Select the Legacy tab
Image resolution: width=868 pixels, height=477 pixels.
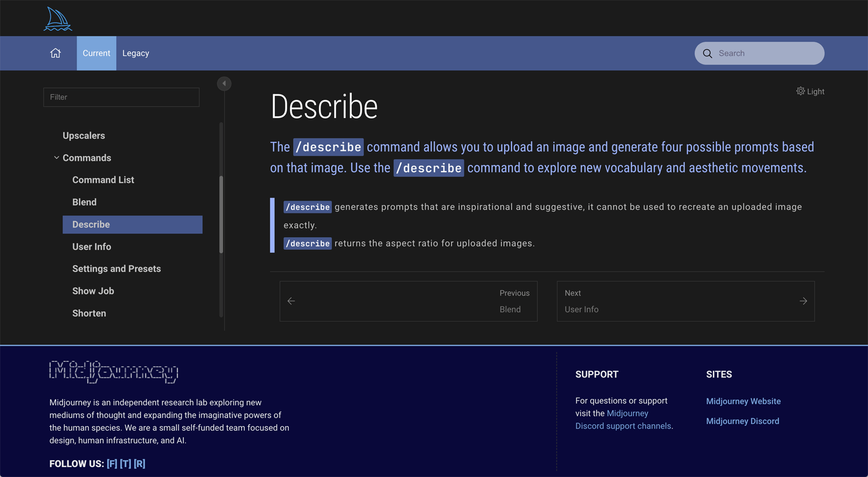pos(135,53)
